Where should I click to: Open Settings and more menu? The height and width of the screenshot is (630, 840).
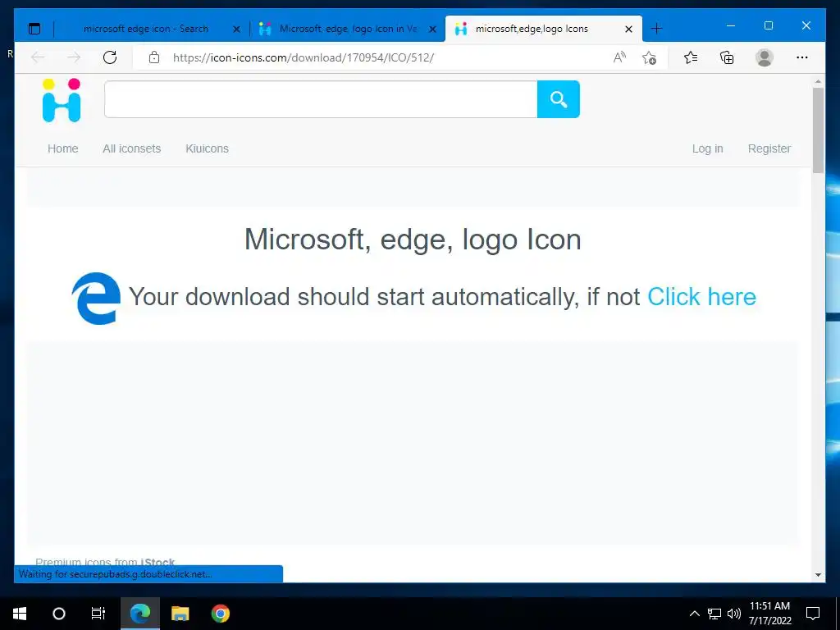[x=802, y=57]
